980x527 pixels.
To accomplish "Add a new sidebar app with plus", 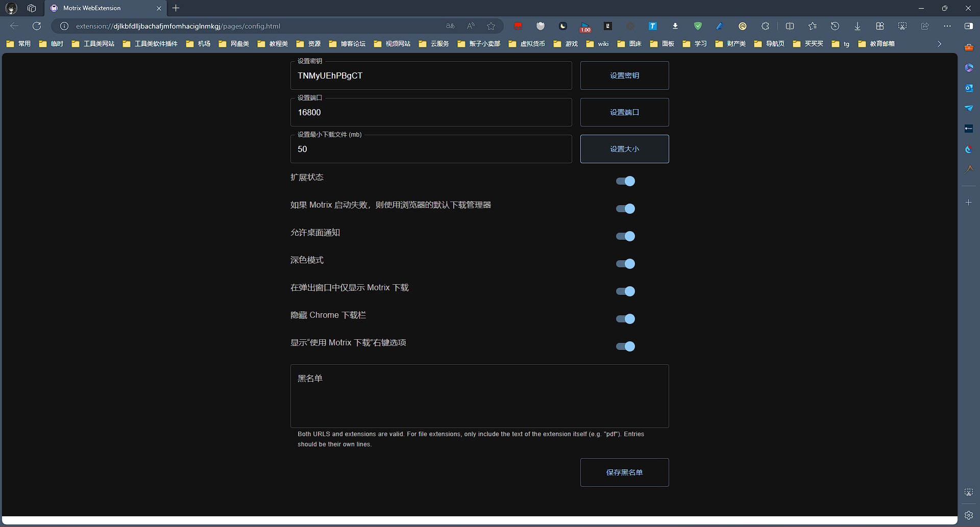I will (x=969, y=203).
